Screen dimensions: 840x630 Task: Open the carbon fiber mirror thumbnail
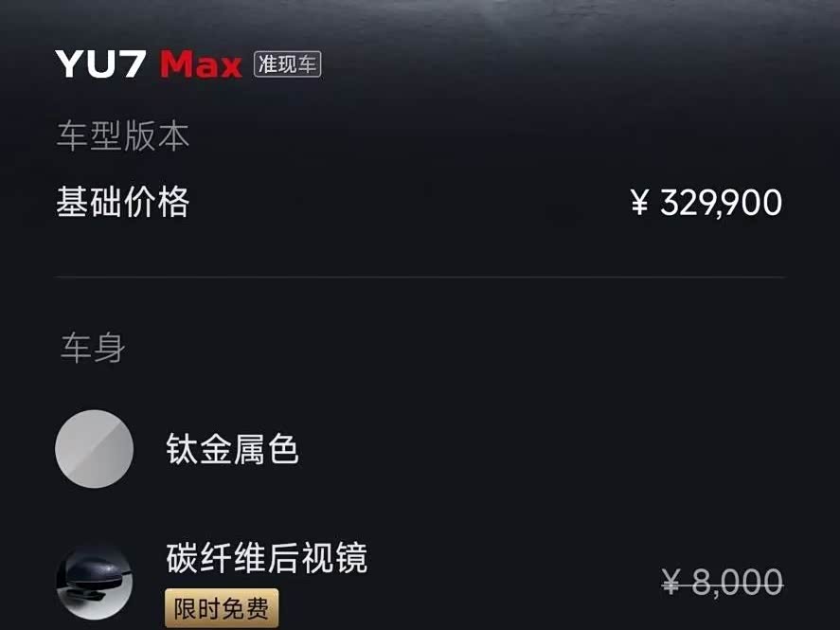pos(95,583)
